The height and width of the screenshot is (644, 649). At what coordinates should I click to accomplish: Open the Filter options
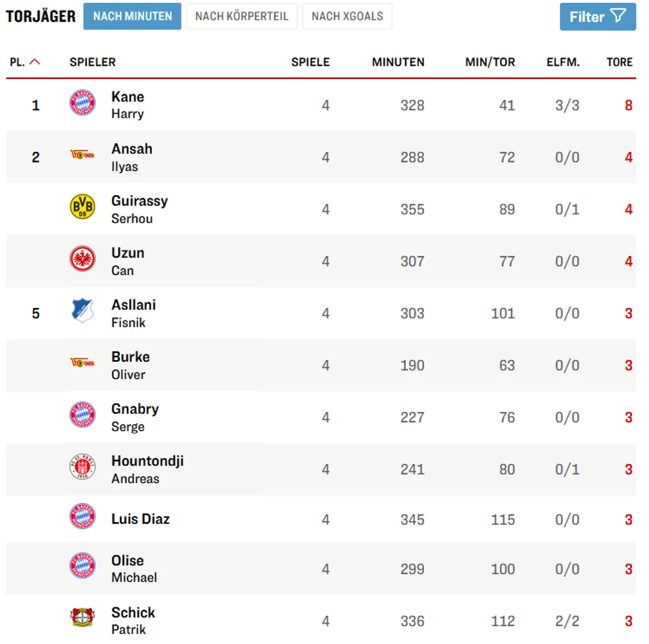[x=597, y=17]
